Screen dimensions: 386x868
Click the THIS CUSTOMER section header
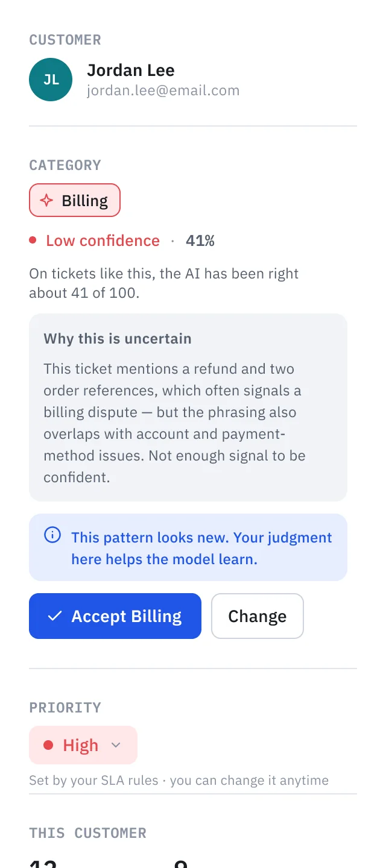(88, 833)
